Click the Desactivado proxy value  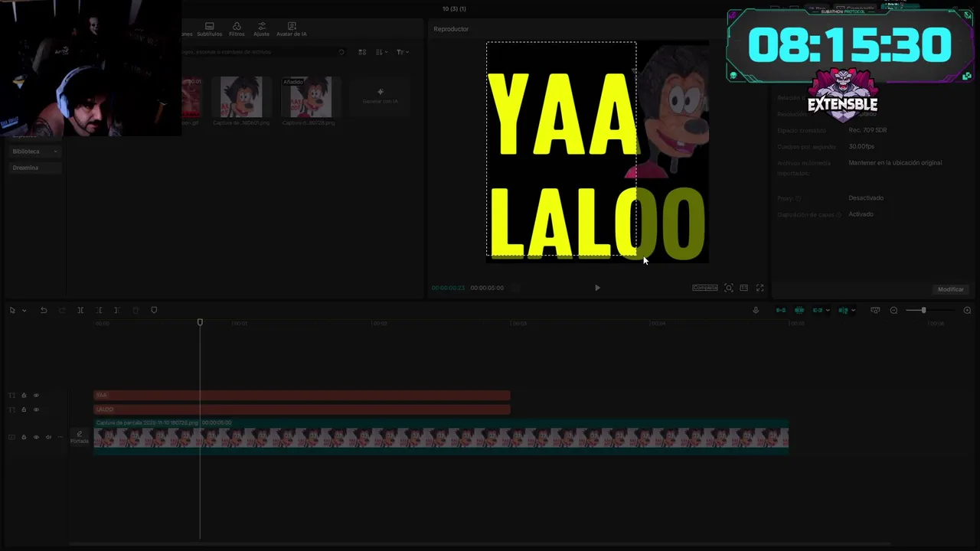coord(866,198)
